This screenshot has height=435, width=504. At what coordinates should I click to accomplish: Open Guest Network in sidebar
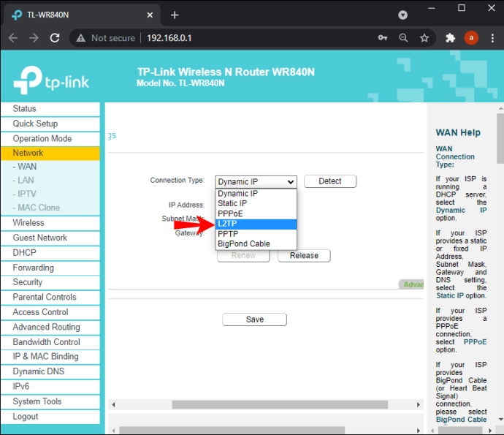50,238
